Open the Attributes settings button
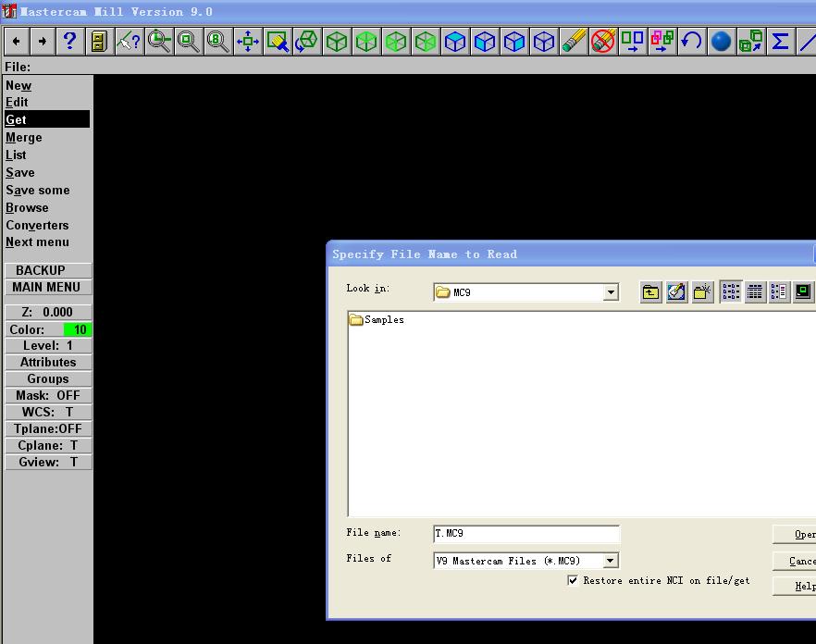This screenshot has width=816, height=644. pos(48,362)
